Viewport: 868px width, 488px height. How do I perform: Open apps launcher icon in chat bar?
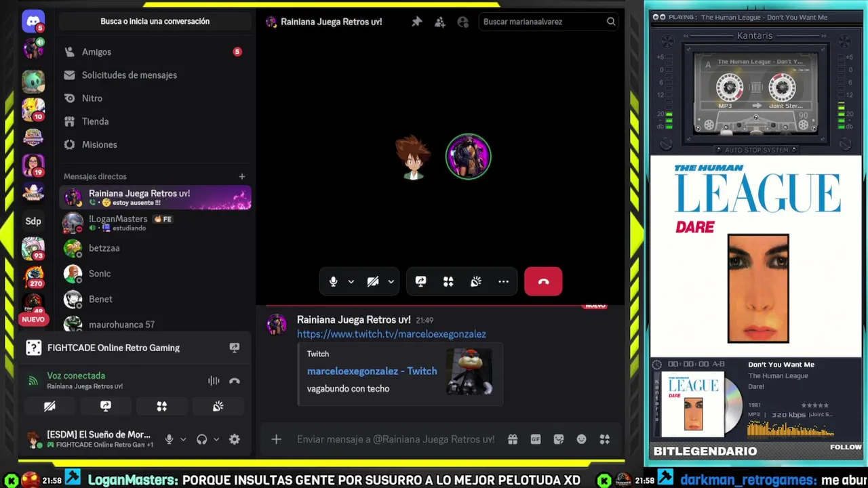[x=605, y=439]
